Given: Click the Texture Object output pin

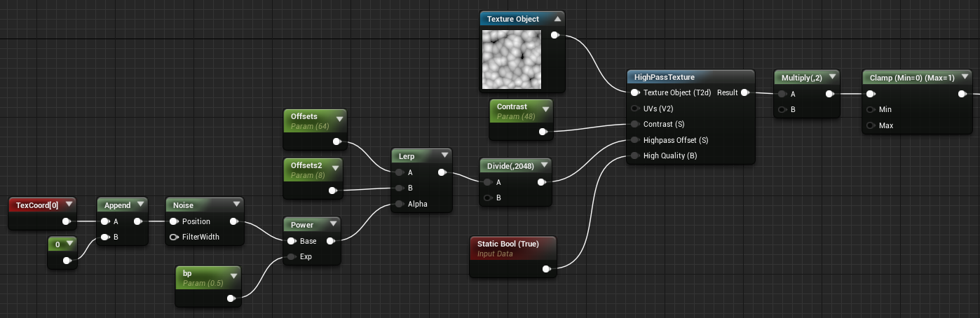Looking at the screenshot, I should click(555, 35).
